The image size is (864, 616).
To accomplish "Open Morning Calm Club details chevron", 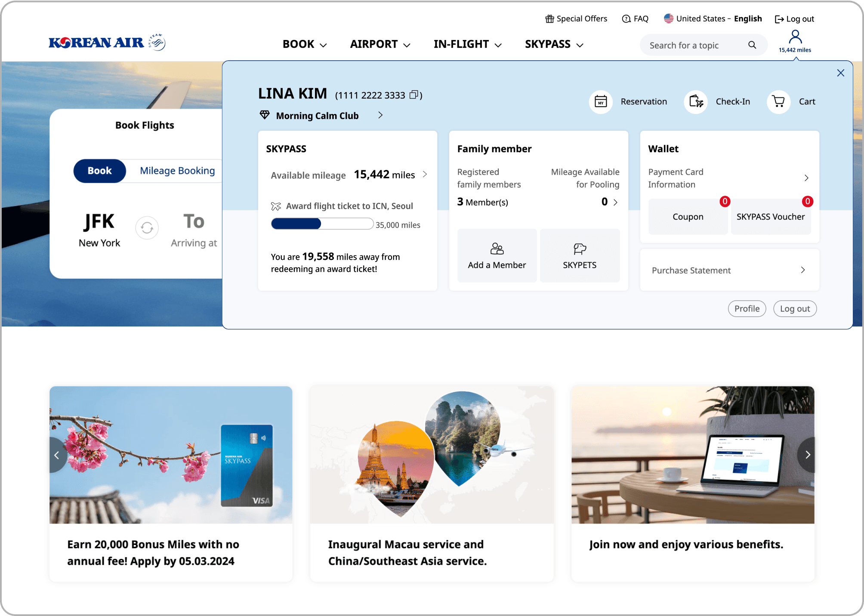I will (x=380, y=115).
